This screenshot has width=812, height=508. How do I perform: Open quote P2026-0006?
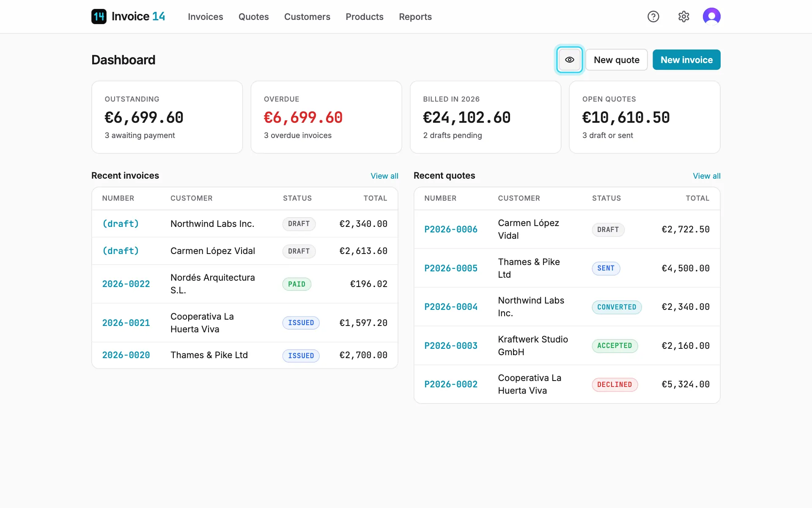[x=451, y=229]
